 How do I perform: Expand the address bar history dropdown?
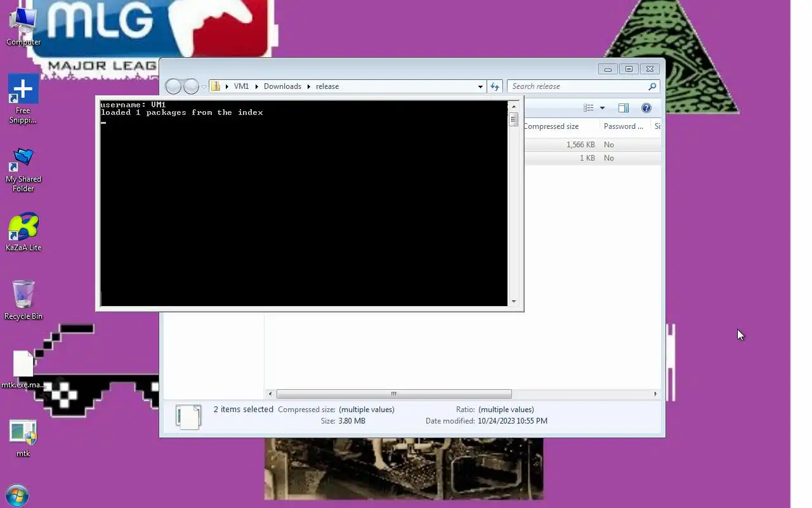[x=480, y=86]
